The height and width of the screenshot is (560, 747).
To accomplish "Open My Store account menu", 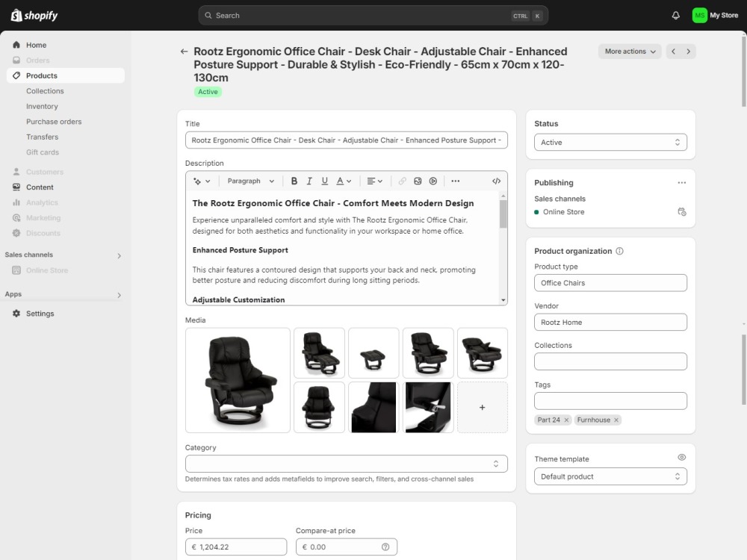I will pyautogui.click(x=715, y=15).
